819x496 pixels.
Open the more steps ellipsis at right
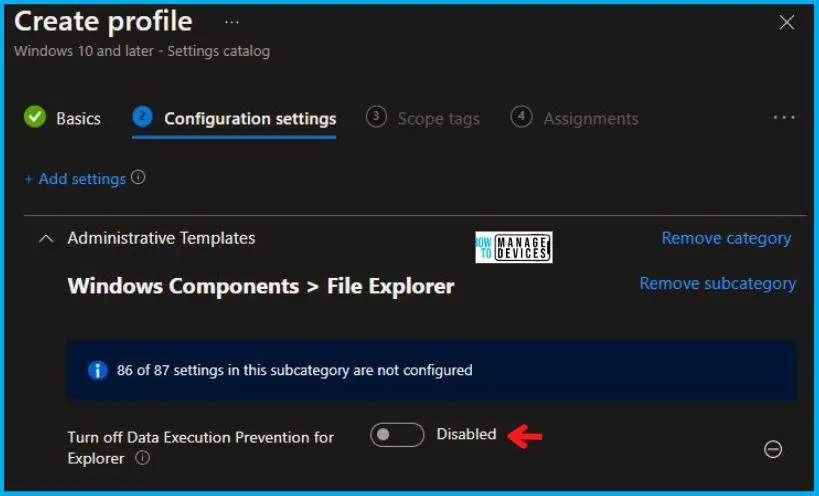click(784, 118)
